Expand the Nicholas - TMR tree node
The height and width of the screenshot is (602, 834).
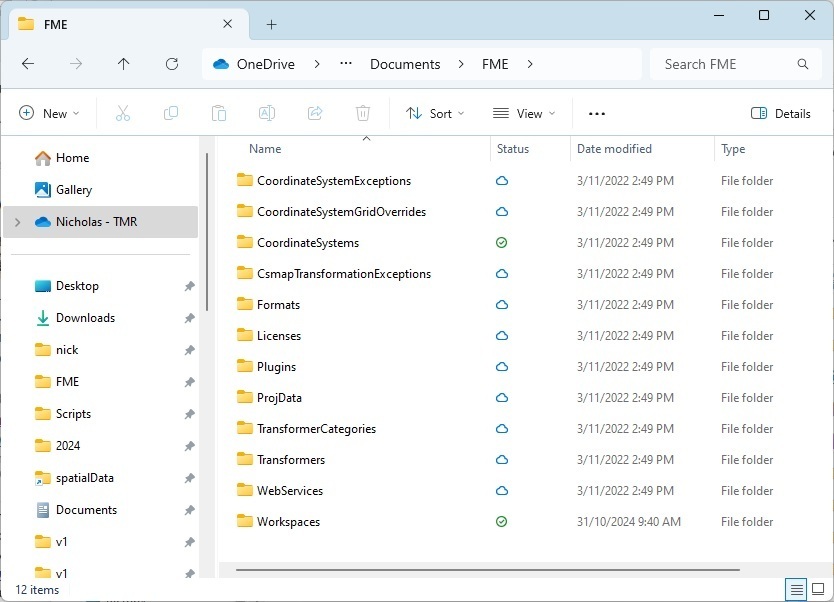18,222
